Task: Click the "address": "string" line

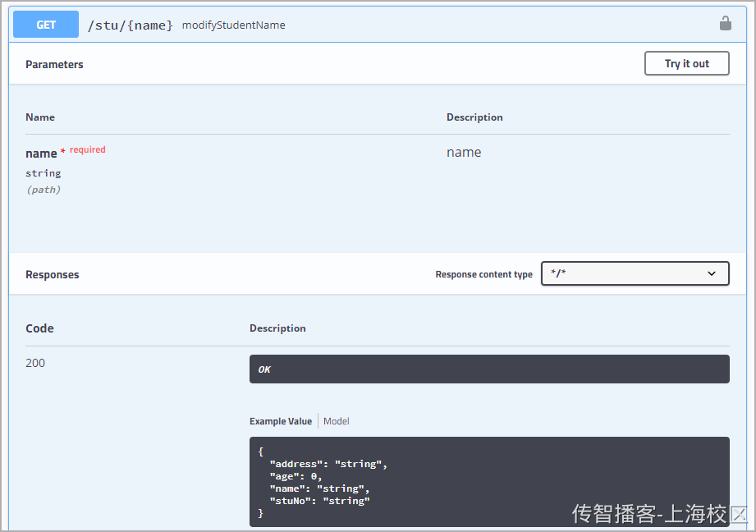Action: pyautogui.click(x=328, y=464)
